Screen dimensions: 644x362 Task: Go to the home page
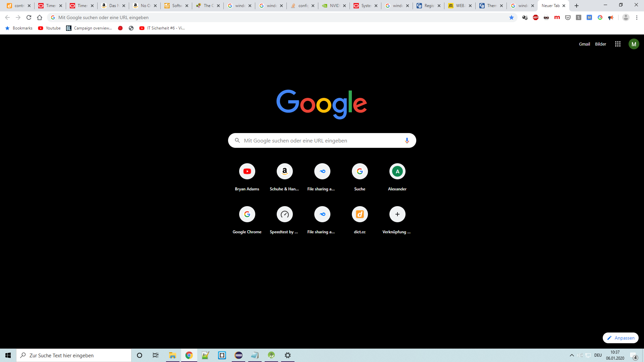pos(40,17)
